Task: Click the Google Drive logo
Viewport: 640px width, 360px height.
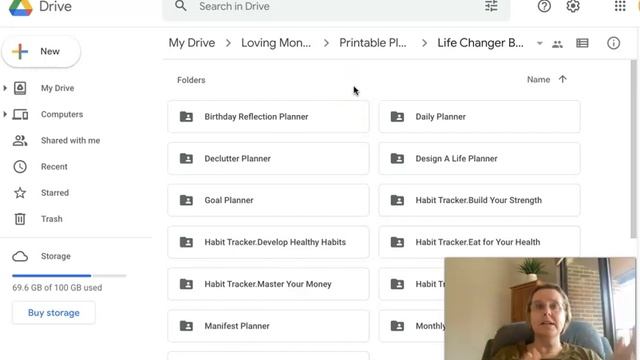Action: point(20,7)
